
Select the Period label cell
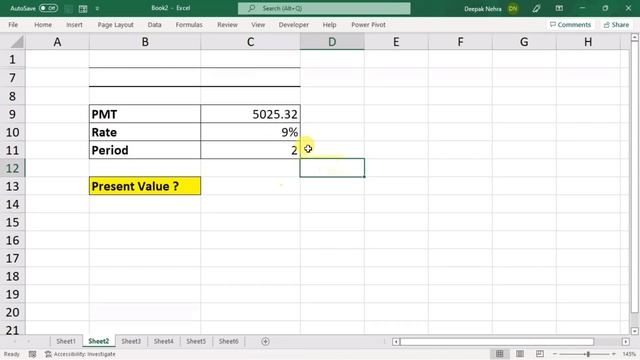click(x=145, y=150)
